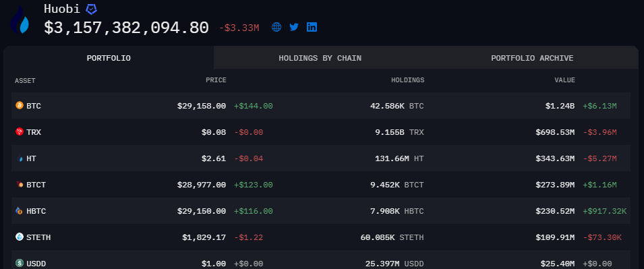Click BTC value change +$6.13M
Image resolution: width=644 pixels, height=269 pixels.
coord(599,106)
